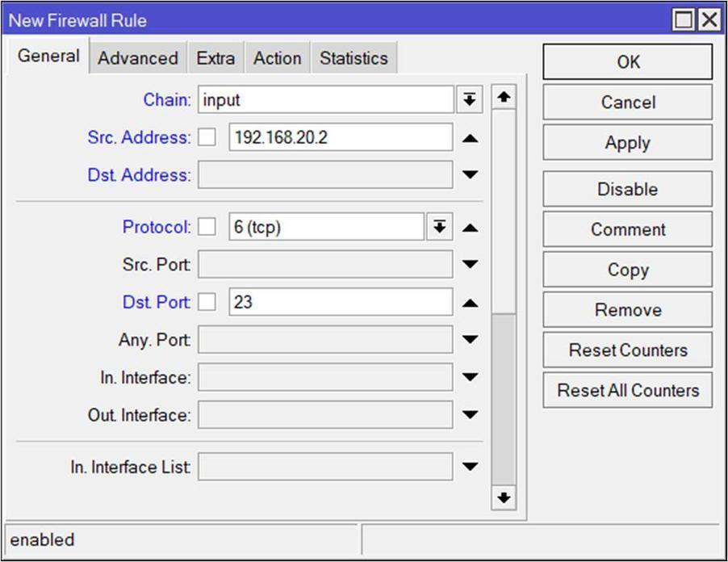Collapse the Dst. Port field up arrow
Screen dimensions: 728x562
(470, 304)
